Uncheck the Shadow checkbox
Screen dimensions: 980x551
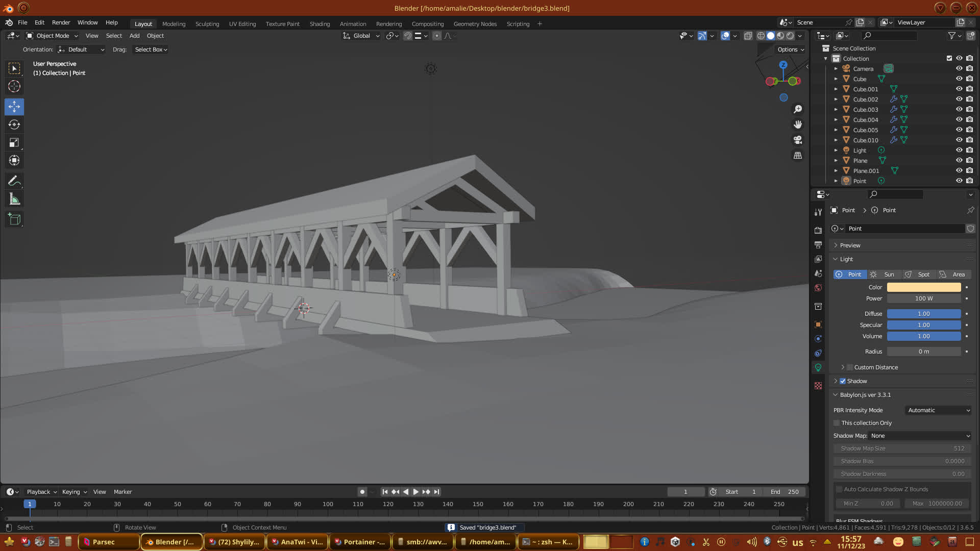843,381
